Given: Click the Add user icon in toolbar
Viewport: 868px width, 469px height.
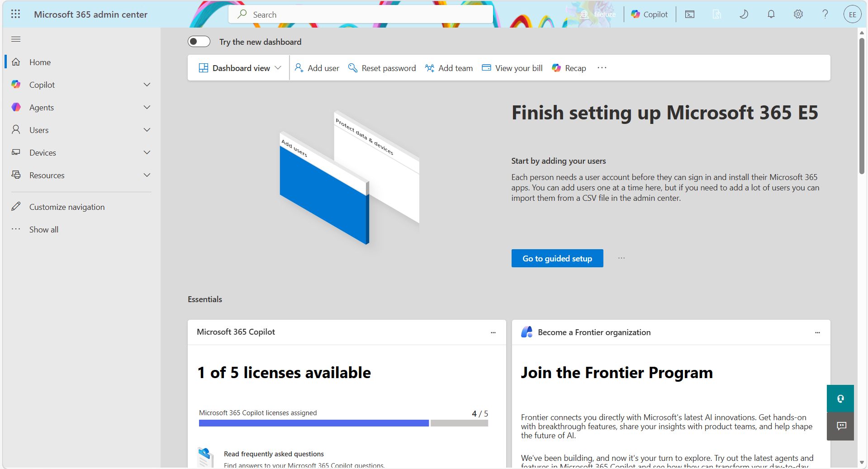Looking at the screenshot, I should coord(299,68).
